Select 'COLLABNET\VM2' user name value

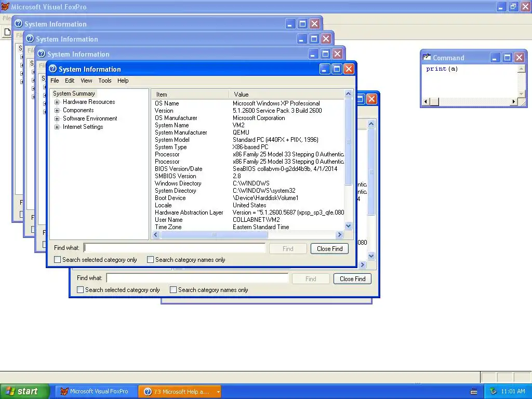click(x=256, y=220)
